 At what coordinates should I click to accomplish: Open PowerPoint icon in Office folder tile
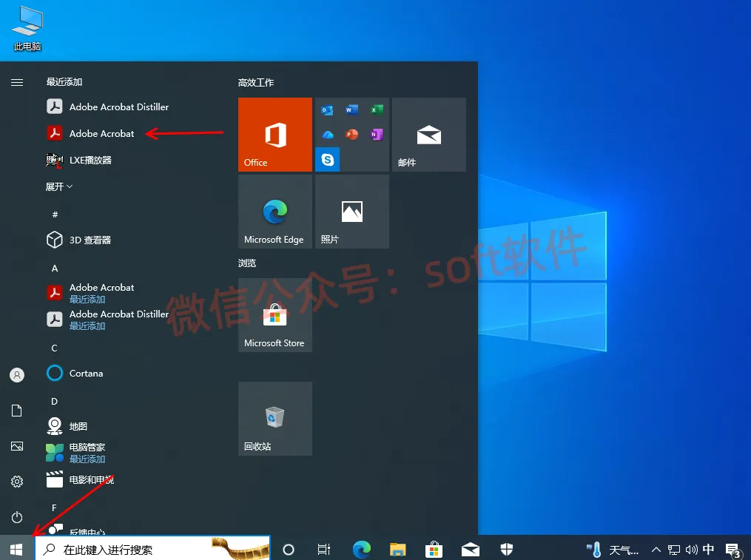coord(352,135)
